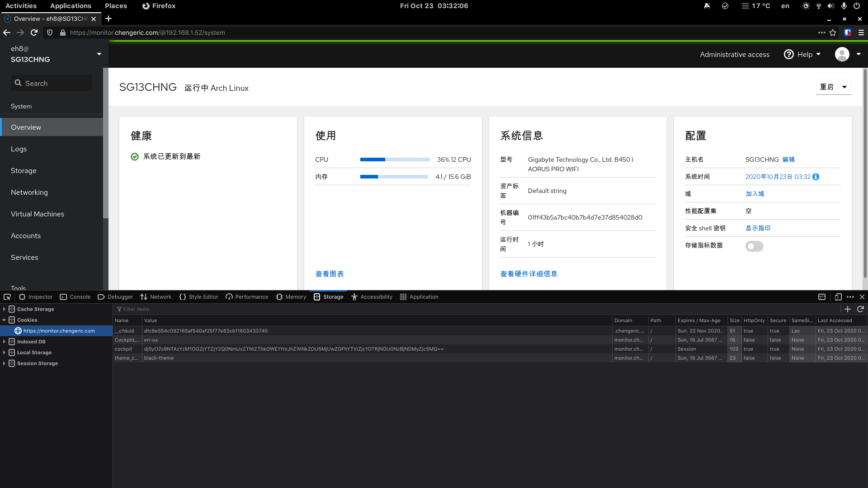
Task: Toggle the 存储指标数据 switch
Action: tap(754, 246)
